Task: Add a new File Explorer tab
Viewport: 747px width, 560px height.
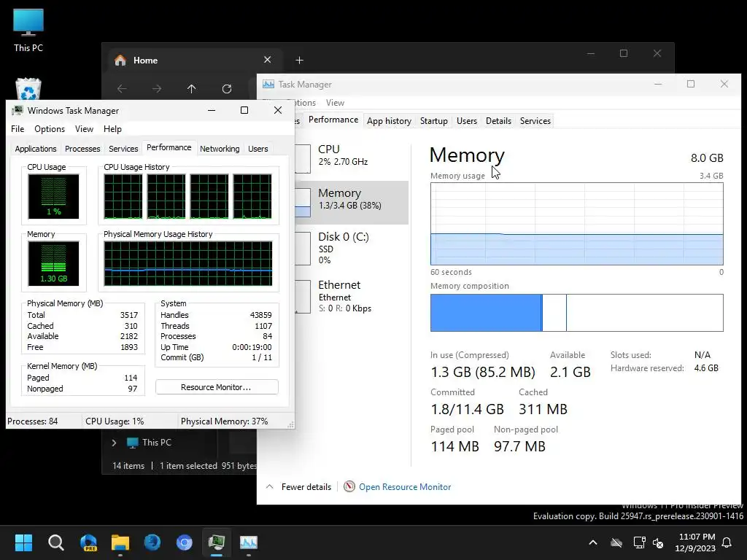Action: [299, 60]
